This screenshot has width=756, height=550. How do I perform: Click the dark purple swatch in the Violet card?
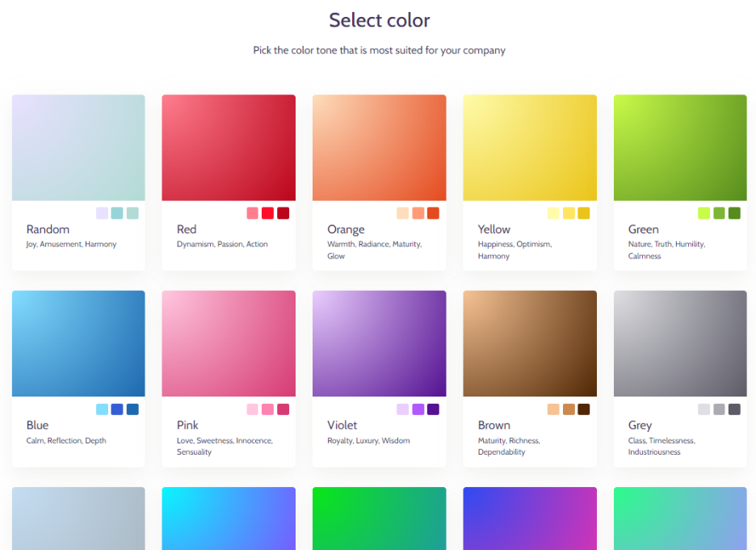[434, 409]
